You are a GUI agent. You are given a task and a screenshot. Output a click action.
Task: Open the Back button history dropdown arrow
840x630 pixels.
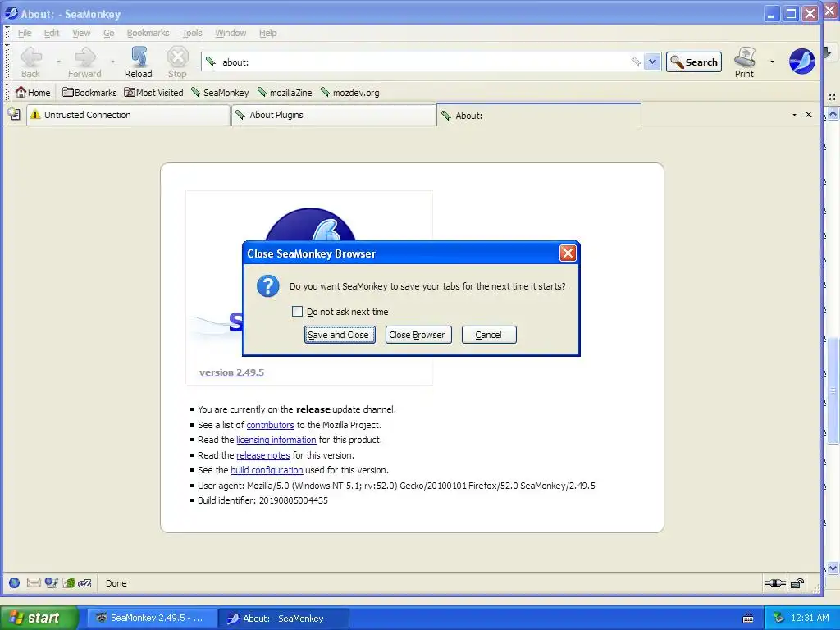point(58,62)
